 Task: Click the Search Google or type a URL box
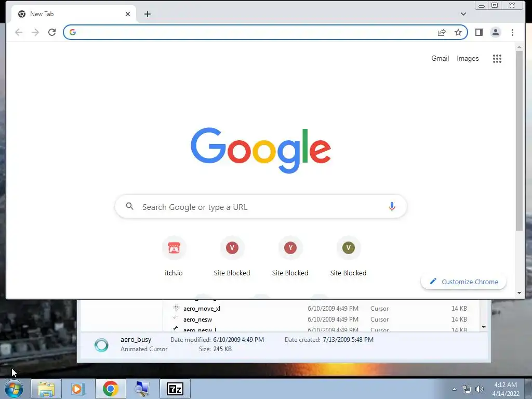pos(261,206)
